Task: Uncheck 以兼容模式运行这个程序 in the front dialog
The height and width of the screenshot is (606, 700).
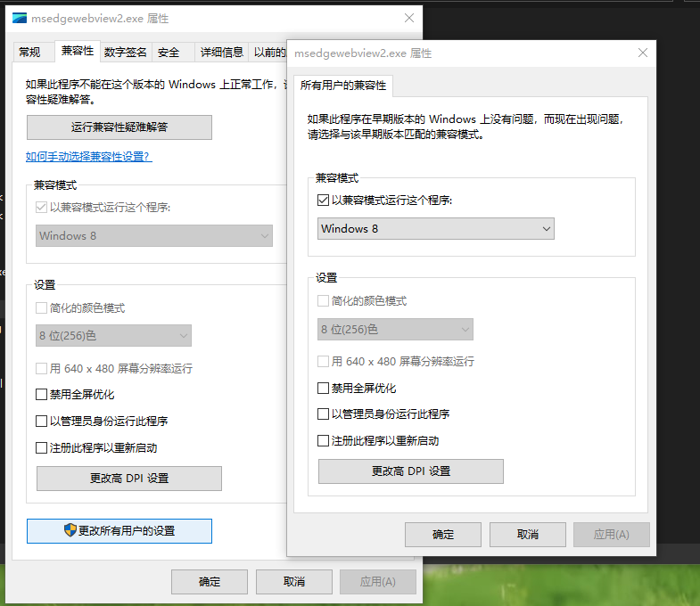Action: (324, 201)
